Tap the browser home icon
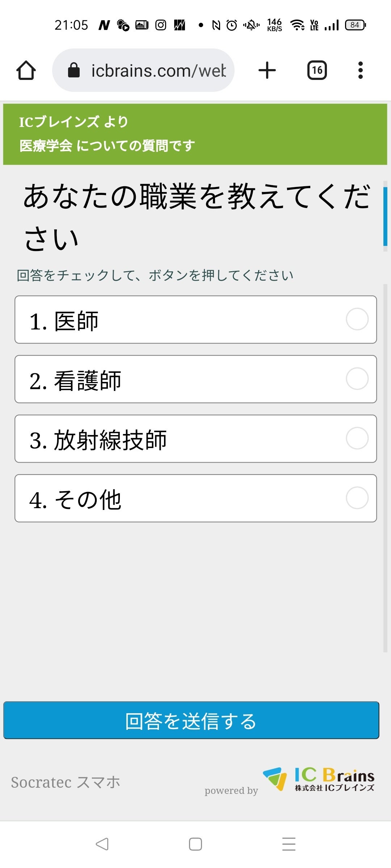Image resolution: width=391 pixels, height=868 pixels. [x=26, y=70]
